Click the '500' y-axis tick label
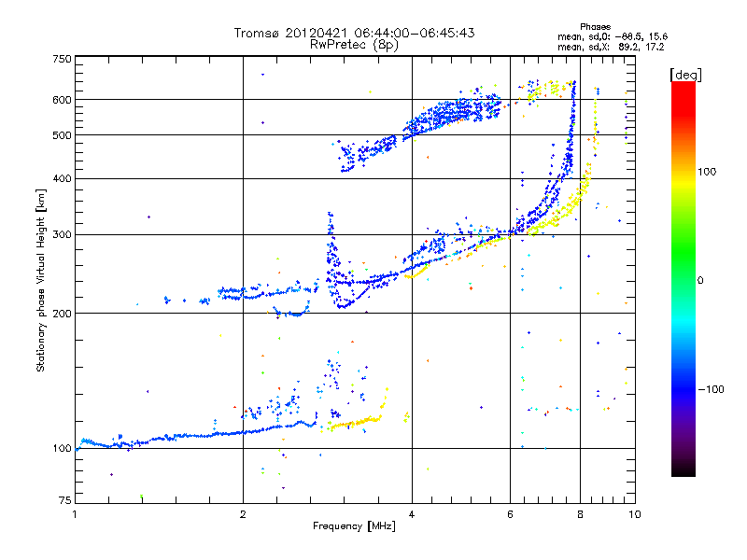 (63, 135)
